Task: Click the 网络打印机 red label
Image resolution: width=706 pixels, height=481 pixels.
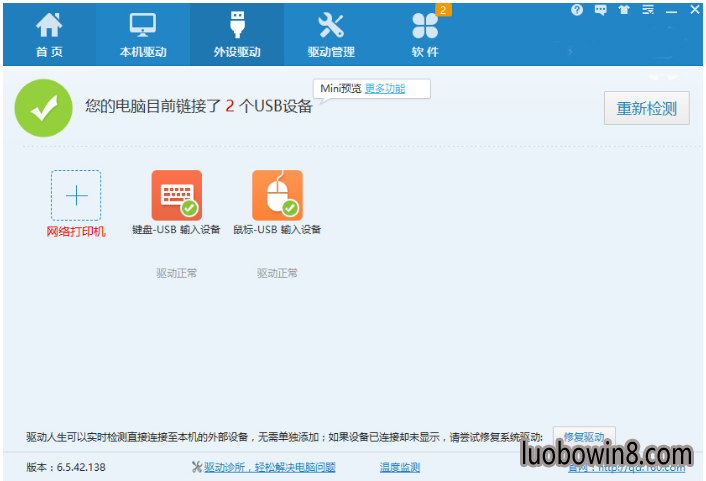Action: (x=76, y=232)
